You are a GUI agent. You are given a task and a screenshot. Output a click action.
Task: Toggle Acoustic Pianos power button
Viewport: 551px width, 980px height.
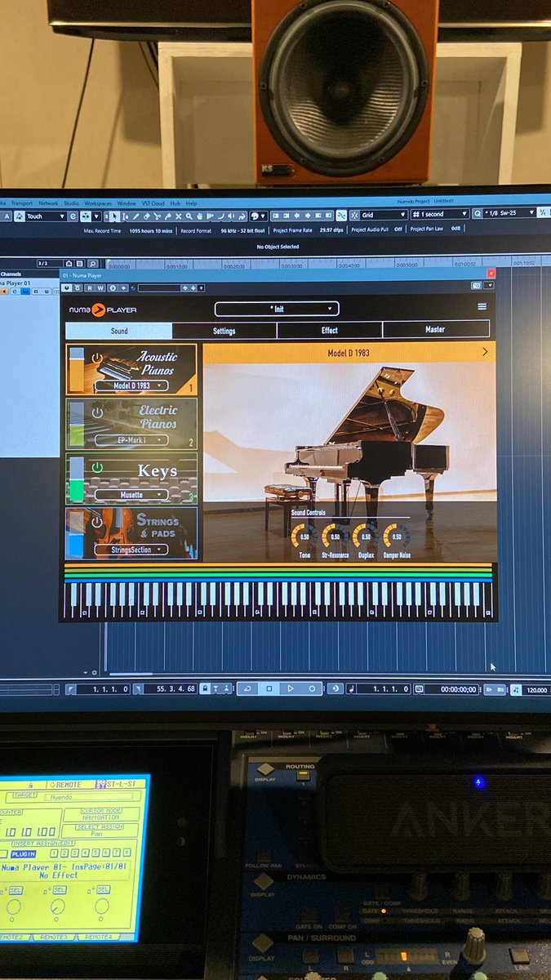[x=97, y=358]
